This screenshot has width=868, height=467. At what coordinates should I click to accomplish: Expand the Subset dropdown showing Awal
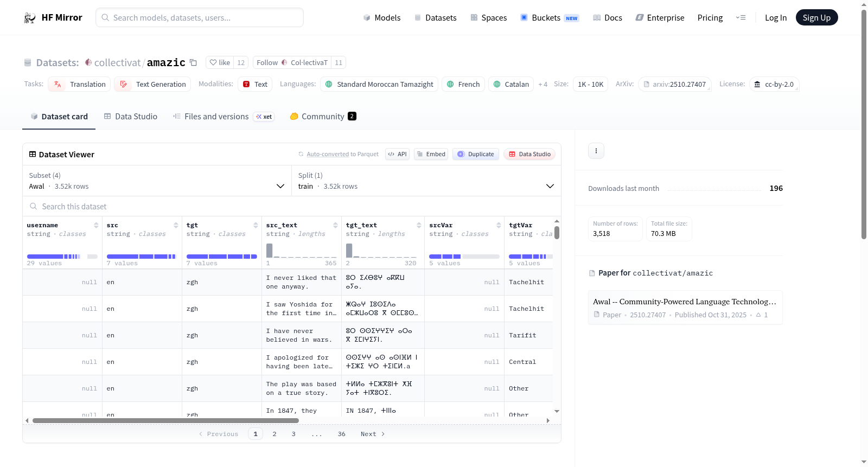[x=157, y=181]
